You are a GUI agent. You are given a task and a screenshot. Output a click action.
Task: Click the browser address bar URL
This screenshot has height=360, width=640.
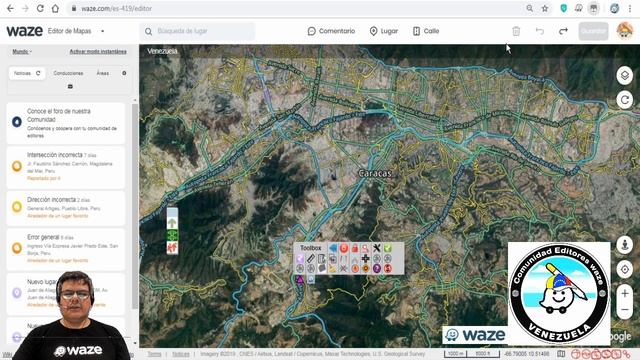[116, 8]
